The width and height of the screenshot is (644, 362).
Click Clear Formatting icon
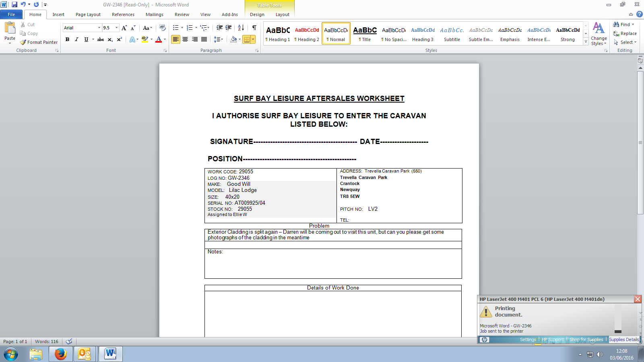pos(163,28)
